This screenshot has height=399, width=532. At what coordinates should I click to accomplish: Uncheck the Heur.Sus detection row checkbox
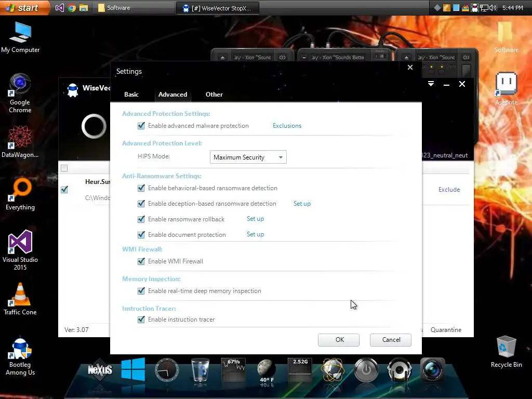click(x=64, y=190)
